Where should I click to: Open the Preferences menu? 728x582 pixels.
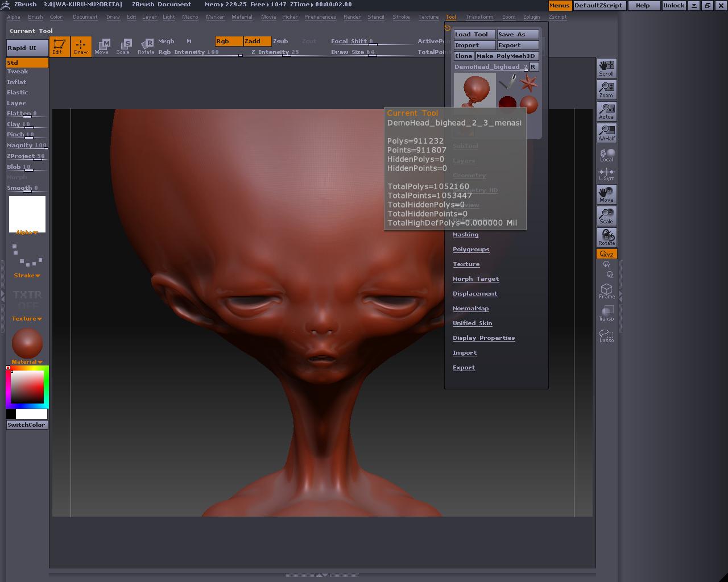tap(320, 17)
